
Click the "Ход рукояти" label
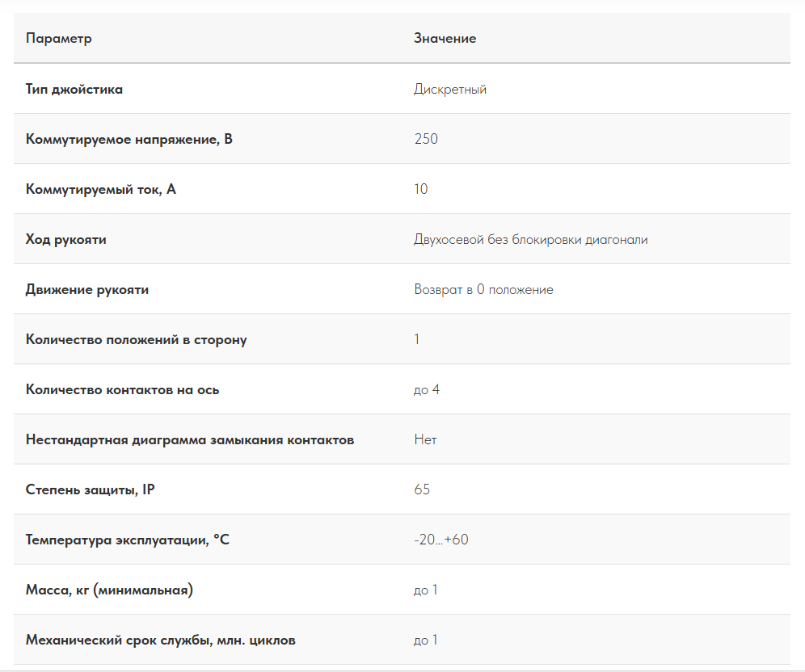66,240
